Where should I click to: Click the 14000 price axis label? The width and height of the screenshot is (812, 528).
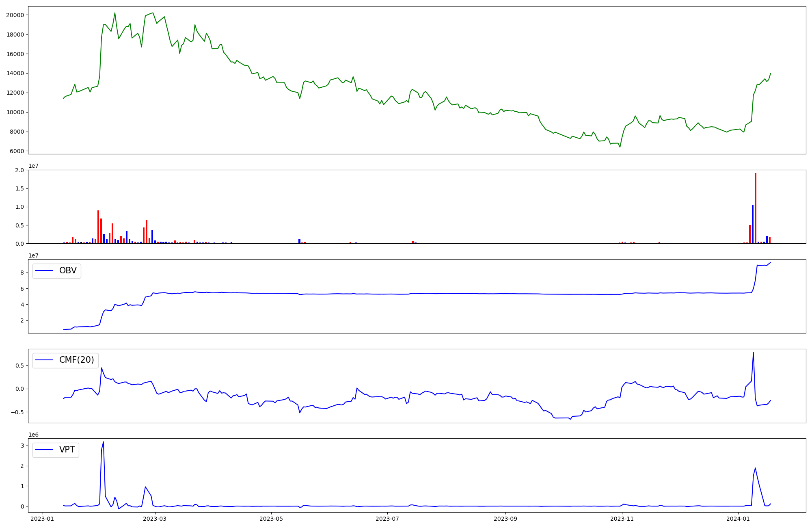tap(15, 74)
